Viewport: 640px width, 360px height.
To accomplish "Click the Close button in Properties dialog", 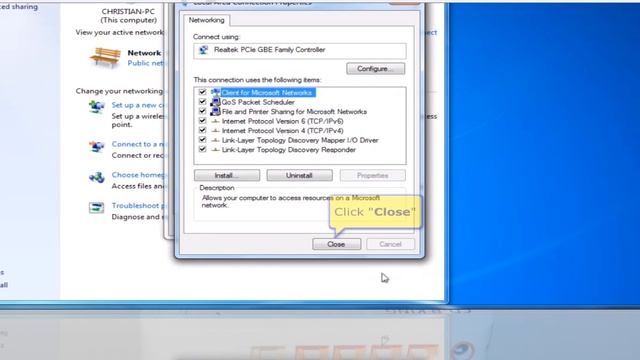I will 336,244.
